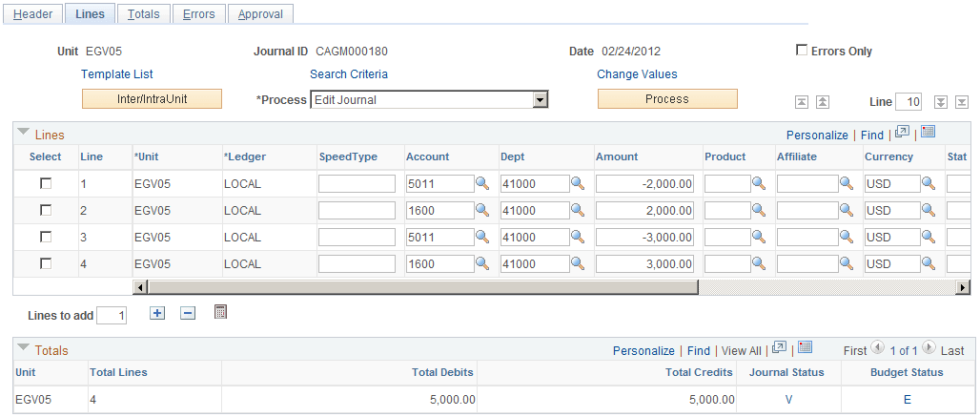This screenshot has width=980, height=417.
Task: Open Lines grid in new window icon
Action: (x=902, y=132)
